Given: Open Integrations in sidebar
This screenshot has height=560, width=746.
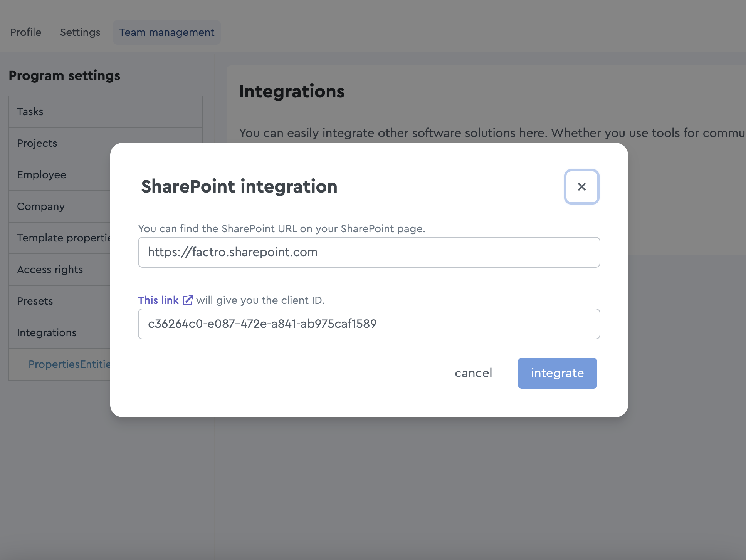Looking at the screenshot, I should [60, 333].
